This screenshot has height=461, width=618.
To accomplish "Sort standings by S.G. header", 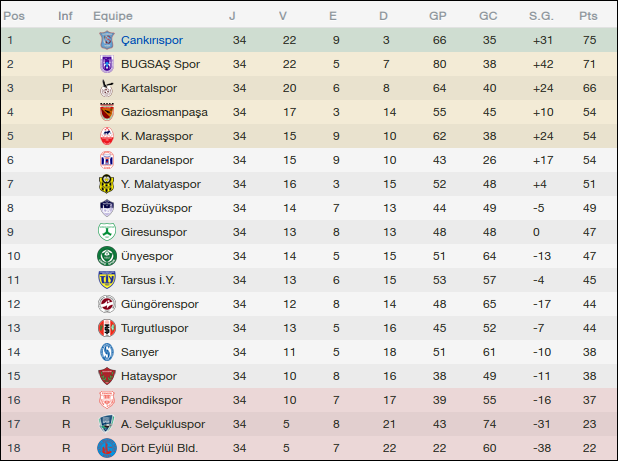I will (x=541, y=16).
